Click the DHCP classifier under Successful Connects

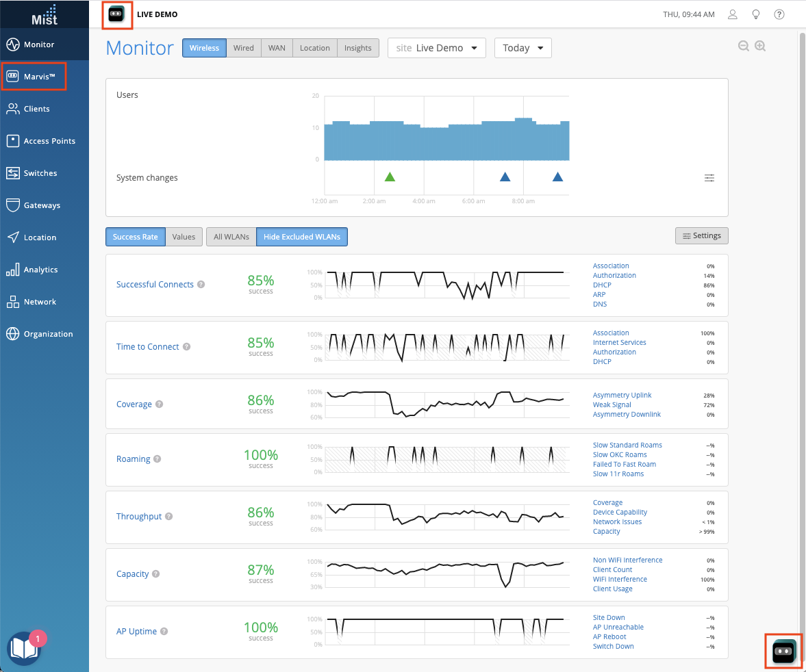pyautogui.click(x=602, y=285)
